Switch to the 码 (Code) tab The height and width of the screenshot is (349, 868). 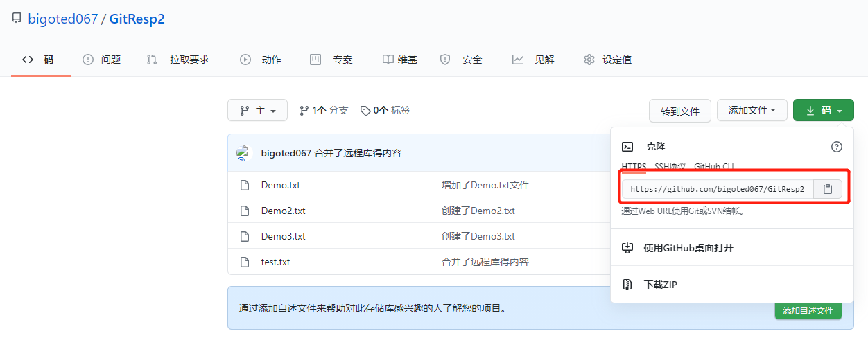(x=41, y=60)
